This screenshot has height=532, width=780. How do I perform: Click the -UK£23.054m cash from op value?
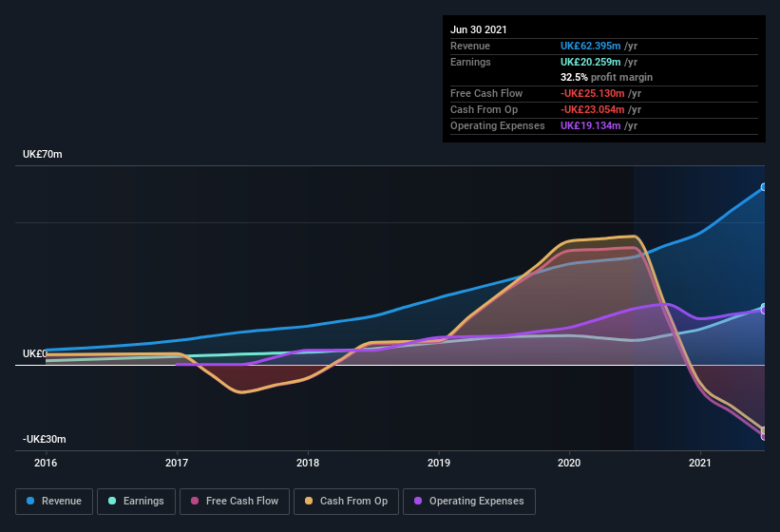593,109
